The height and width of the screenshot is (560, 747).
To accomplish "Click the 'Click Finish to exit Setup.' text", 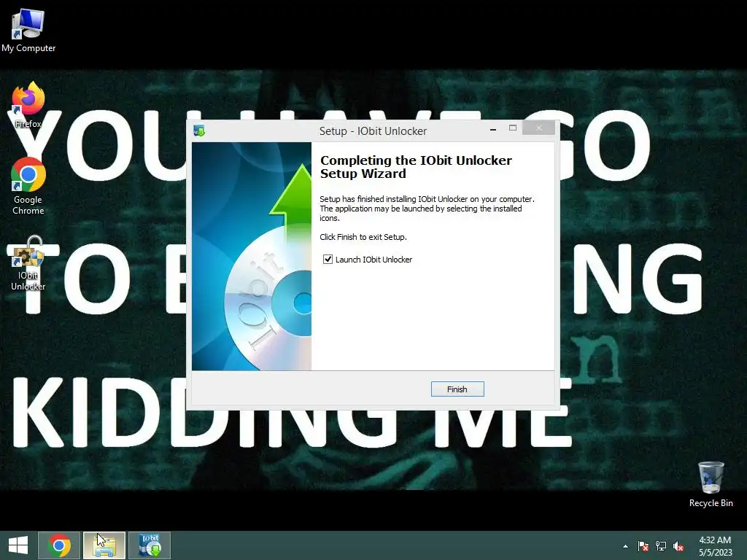I will [x=363, y=237].
